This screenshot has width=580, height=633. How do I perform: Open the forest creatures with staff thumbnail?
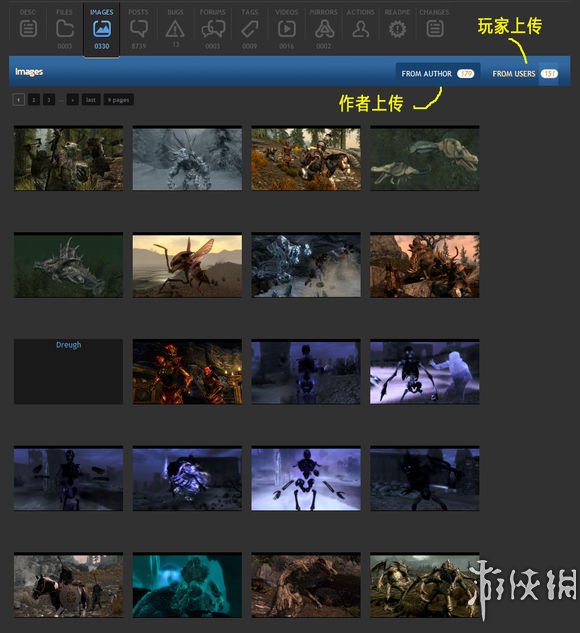[69, 158]
